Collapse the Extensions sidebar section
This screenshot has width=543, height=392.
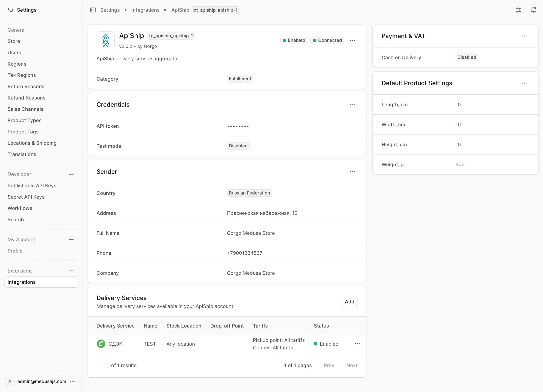pyautogui.click(x=71, y=271)
